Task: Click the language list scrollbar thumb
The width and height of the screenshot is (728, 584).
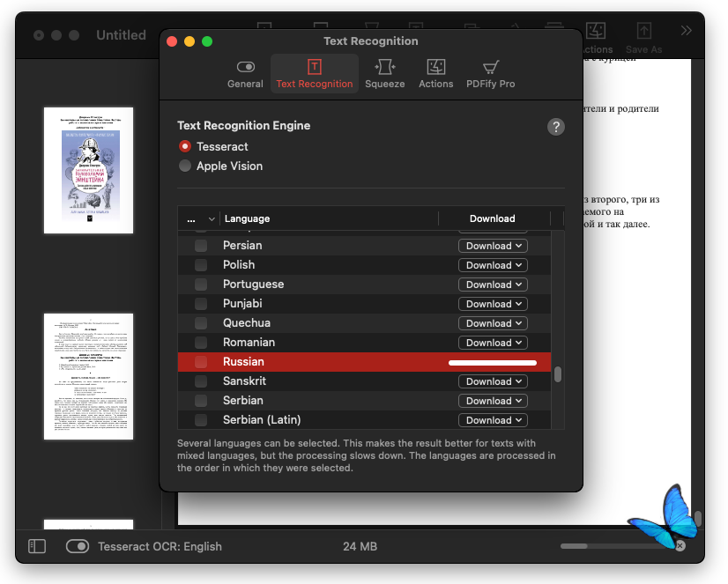Action: (558, 374)
